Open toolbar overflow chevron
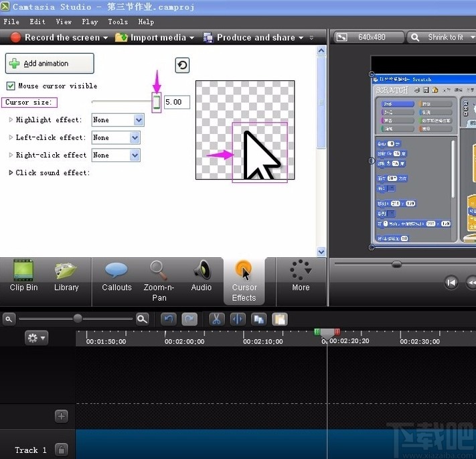 [311, 38]
